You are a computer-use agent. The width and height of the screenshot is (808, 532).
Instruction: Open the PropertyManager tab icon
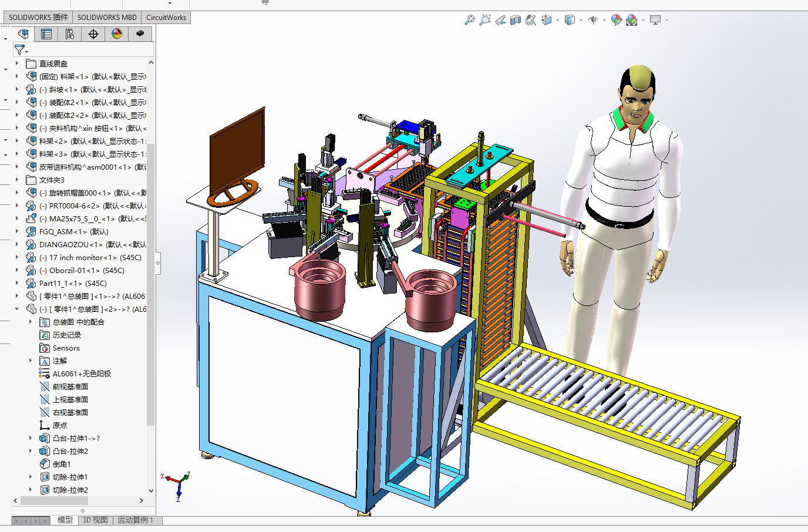point(46,34)
